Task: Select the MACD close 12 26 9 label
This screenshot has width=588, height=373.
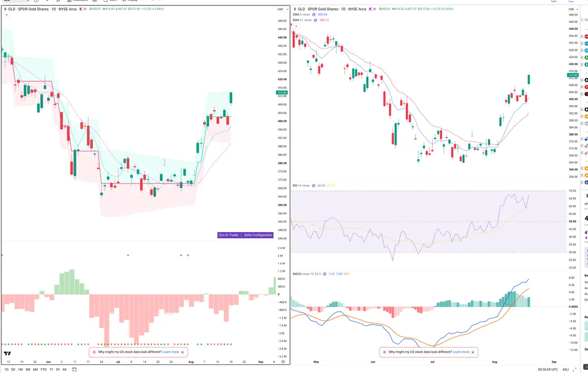Action: coord(307,274)
